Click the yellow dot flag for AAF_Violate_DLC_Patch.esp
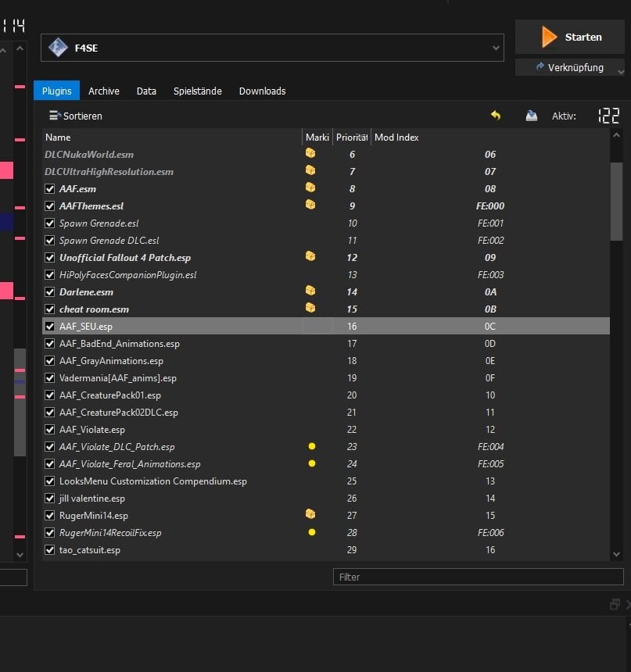 click(312, 446)
